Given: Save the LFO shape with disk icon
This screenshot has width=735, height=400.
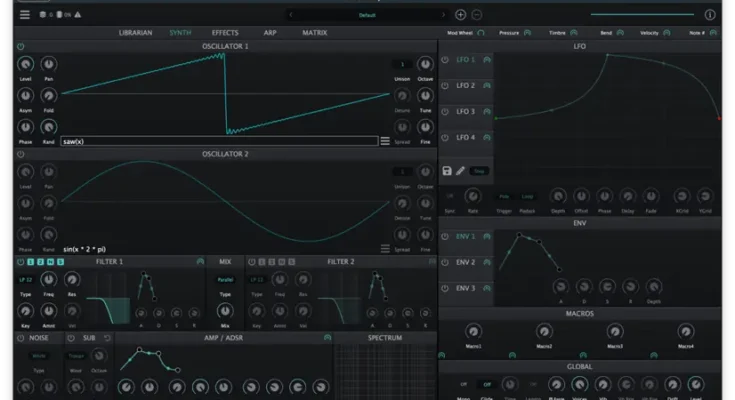Looking at the screenshot, I should tap(447, 171).
